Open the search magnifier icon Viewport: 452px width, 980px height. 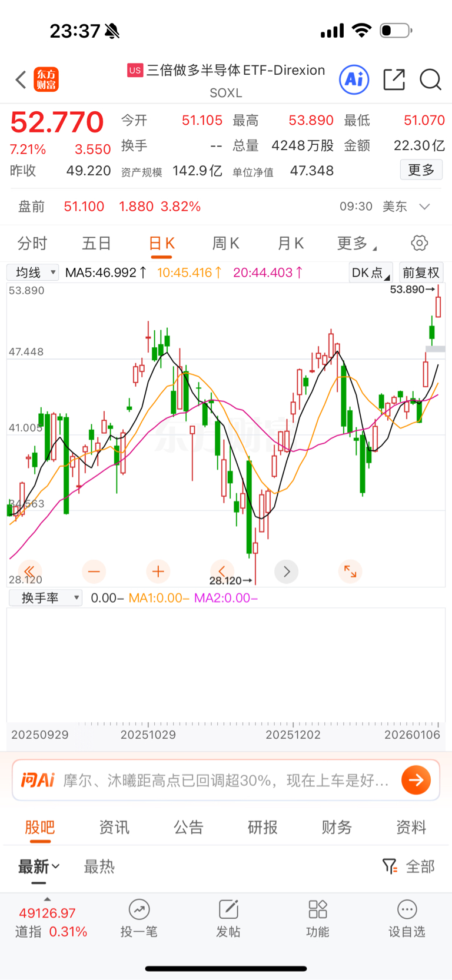point(430,79)
